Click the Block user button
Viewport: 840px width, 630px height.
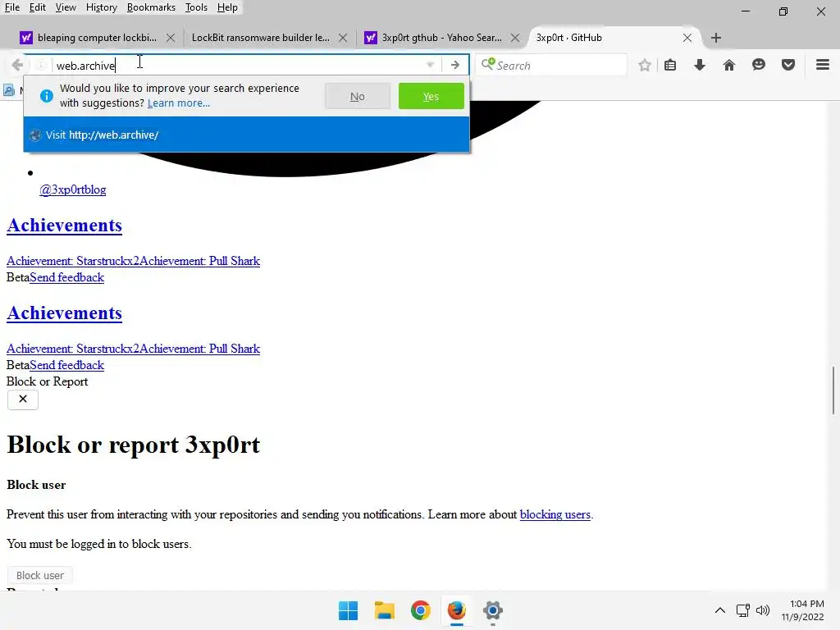[x=39, y=575]
